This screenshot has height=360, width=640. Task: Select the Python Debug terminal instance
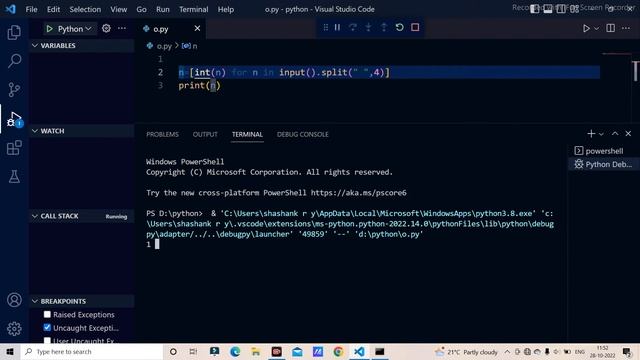(x=604, y=164)
